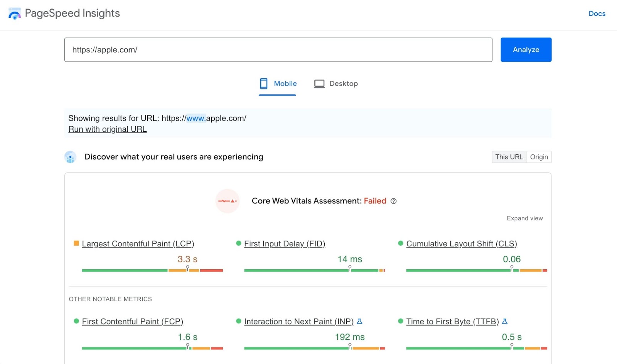Image resolution: width=617 pixels, height=364 pixels.
Task: Open the Docs link
Action: tap(597, 13)
